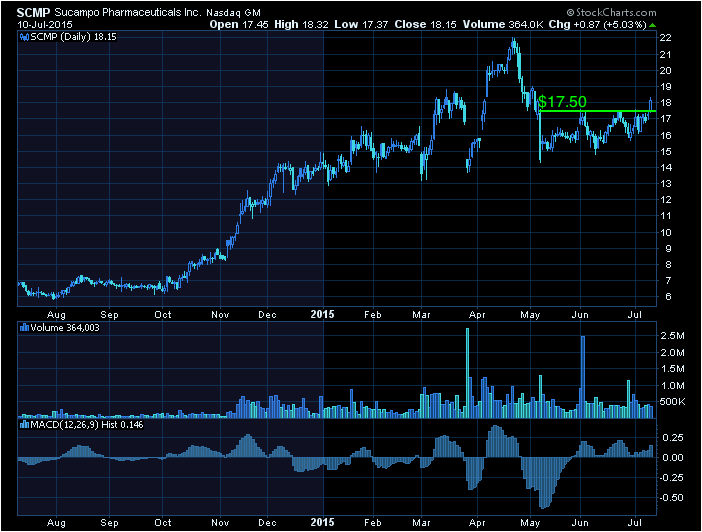
Task: Click the High 18.32 value
Action: (x=301, y=25)
